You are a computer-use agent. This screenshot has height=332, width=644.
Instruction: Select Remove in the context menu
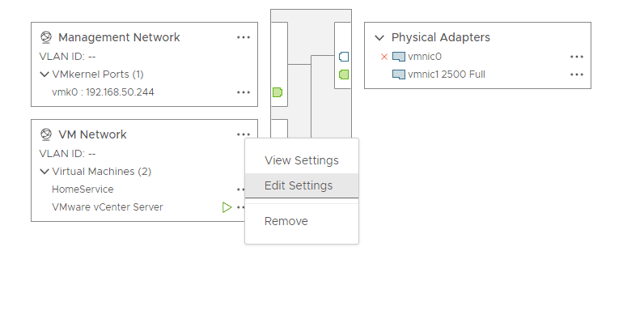286,221
